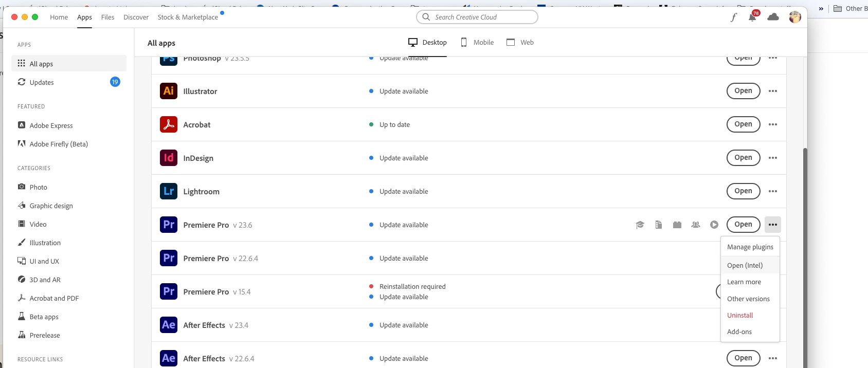The width and height of the screenshot is (868, 368).
Task: Switch to the Discover tab
Action: (136, 17)
